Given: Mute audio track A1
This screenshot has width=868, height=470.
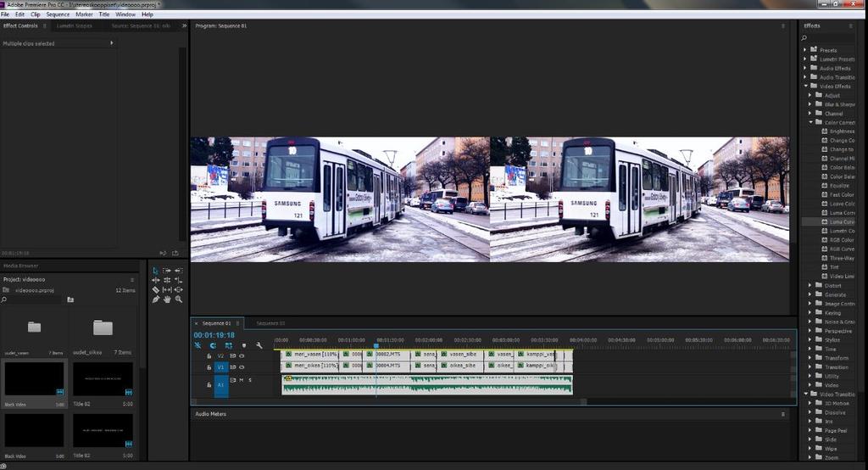Looking at the screenshot, I should (x=242, y=380).
